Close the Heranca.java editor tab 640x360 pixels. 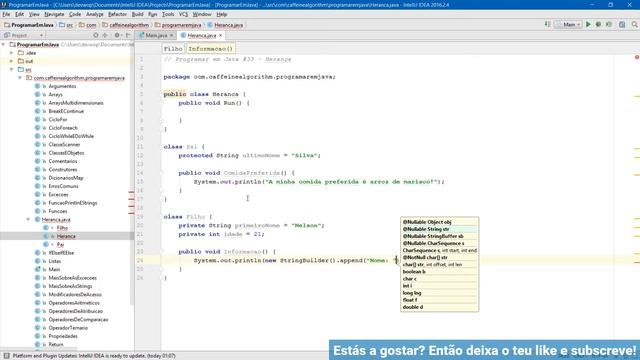[x=221, y=36]
